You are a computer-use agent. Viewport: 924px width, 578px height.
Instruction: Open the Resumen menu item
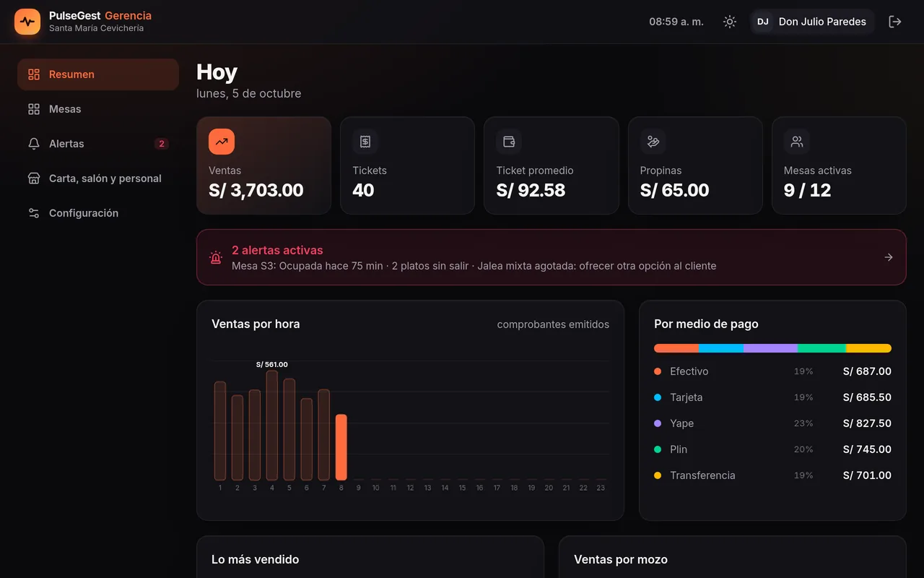point(98,74)
